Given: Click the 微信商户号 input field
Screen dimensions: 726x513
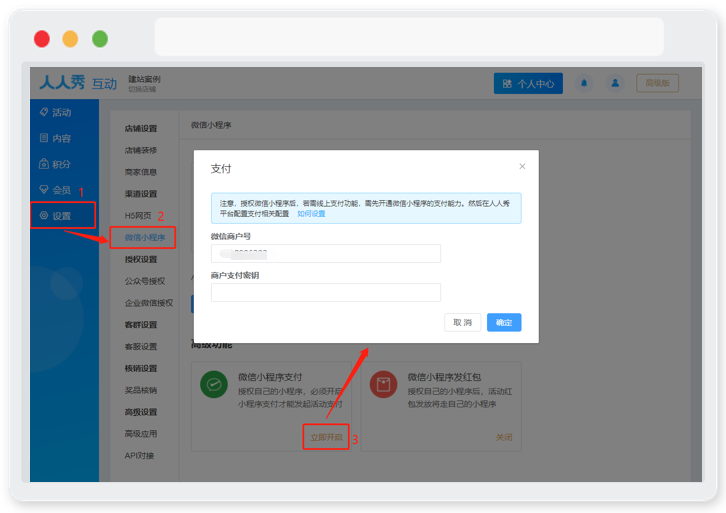Looking at the screenshot, I should click(326, 254).
